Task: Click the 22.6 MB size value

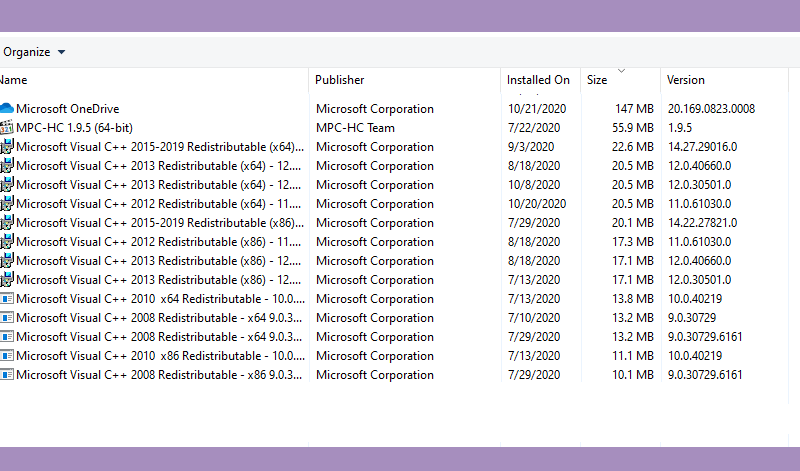Action: pos(633,147)
